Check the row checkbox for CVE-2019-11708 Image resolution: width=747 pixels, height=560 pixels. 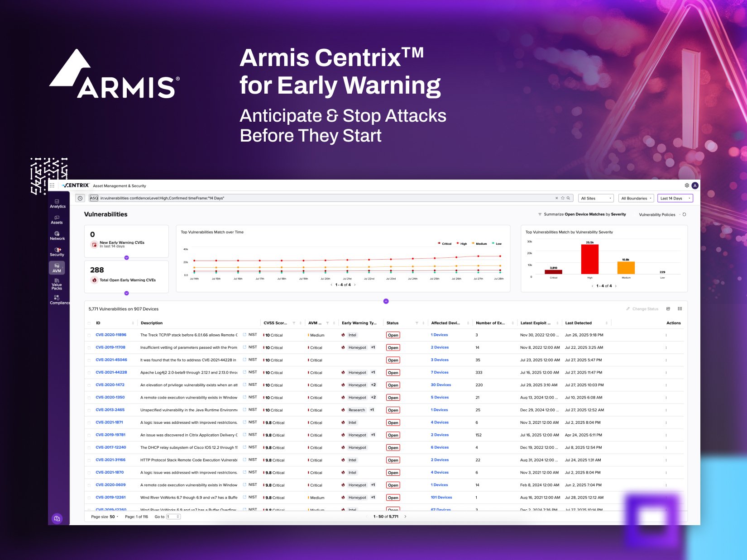point(89,348)
